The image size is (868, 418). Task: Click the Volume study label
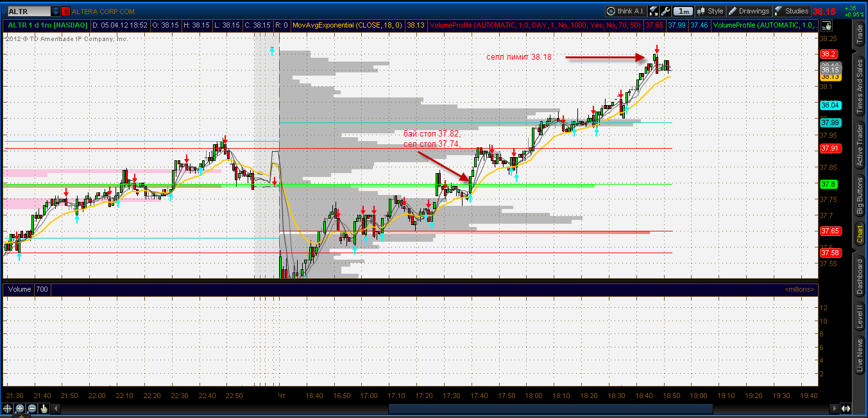(19, 289)
